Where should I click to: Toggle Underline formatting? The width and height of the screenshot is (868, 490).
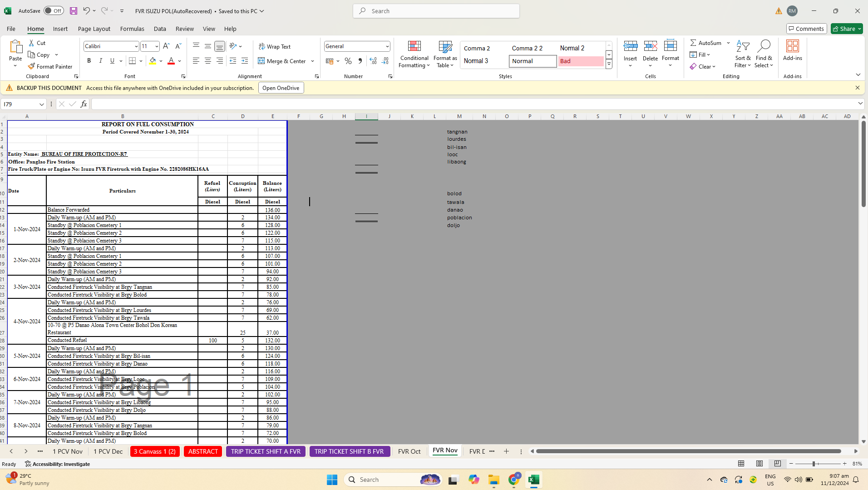[x=112, y=61]
